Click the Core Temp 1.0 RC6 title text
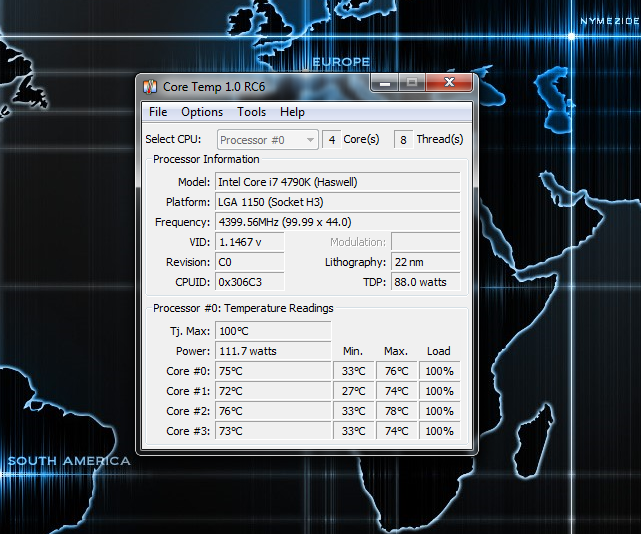This screenshot has height=534, width=641. [214, 87]
